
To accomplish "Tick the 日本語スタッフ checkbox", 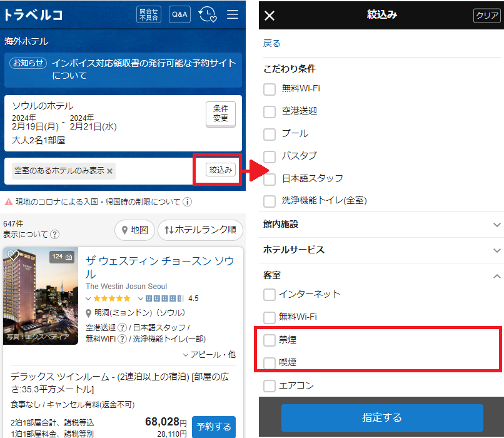I will [x=270, y=179].
